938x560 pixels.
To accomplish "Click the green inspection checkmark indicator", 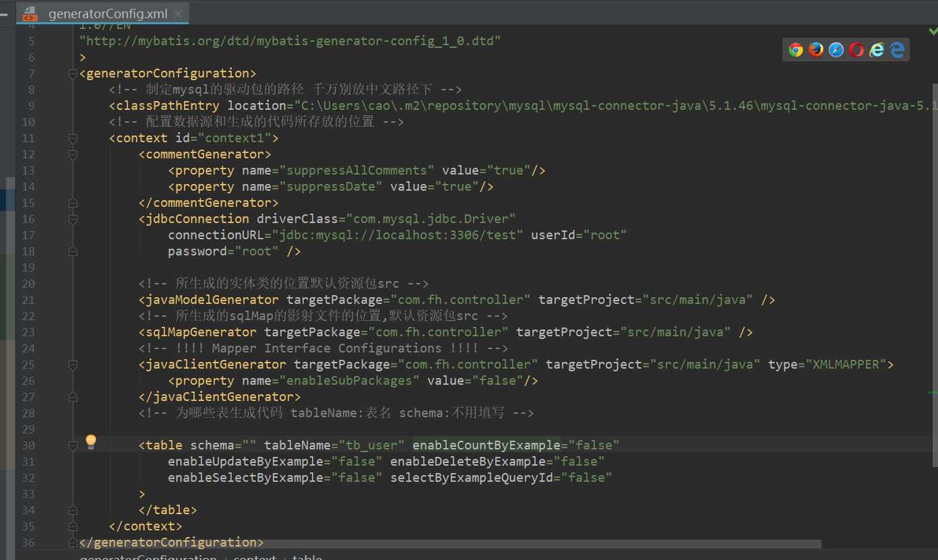I will 933,31.
